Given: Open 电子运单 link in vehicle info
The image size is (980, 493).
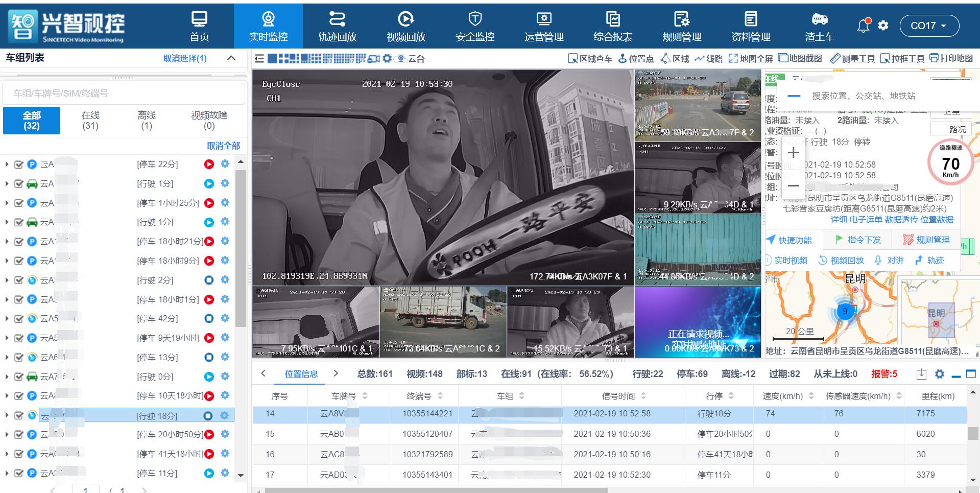Looking at the screenshot, I should (x=866, y=219).
